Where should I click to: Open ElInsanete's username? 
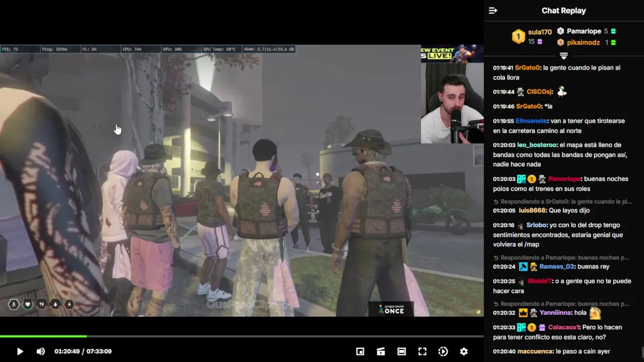coord(531,121)
